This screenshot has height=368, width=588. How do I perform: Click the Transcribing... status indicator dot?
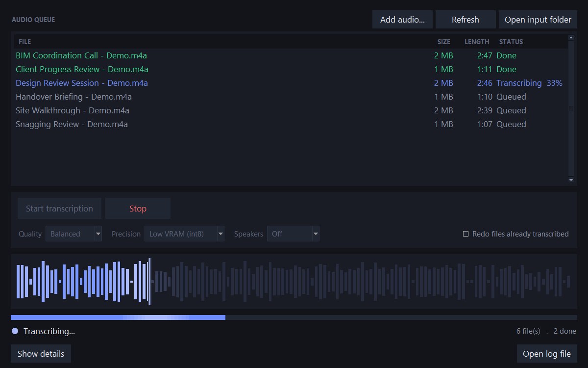pos(15,331)
